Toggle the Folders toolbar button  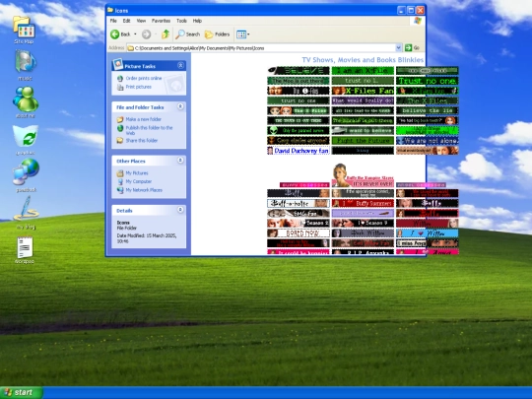(x=218, y=33)
